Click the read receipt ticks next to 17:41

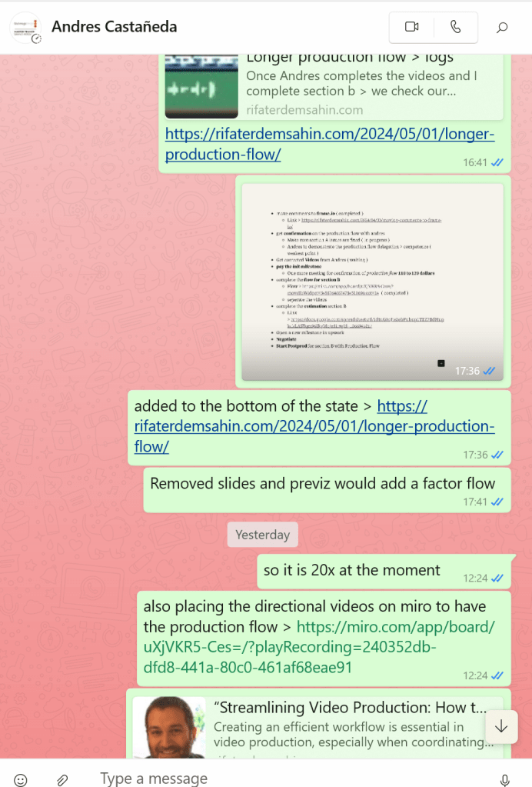pos(497,502)
